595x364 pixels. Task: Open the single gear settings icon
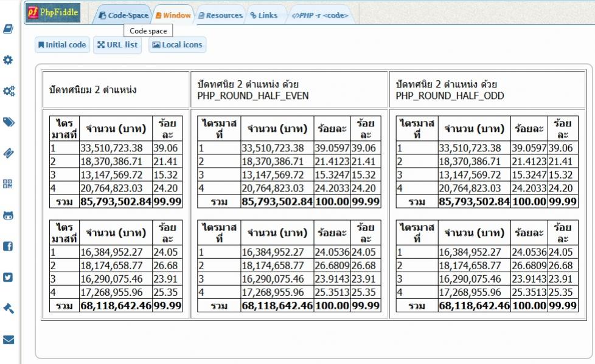tap(9, 60)
